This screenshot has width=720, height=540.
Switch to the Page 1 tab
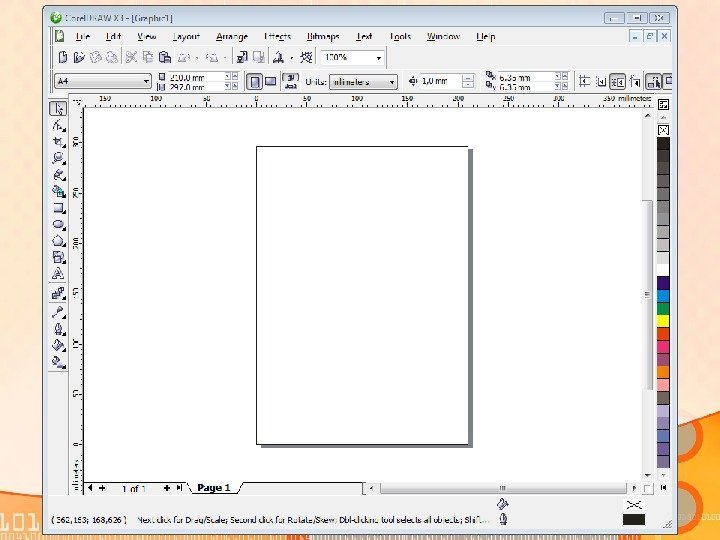pos(214,488)
